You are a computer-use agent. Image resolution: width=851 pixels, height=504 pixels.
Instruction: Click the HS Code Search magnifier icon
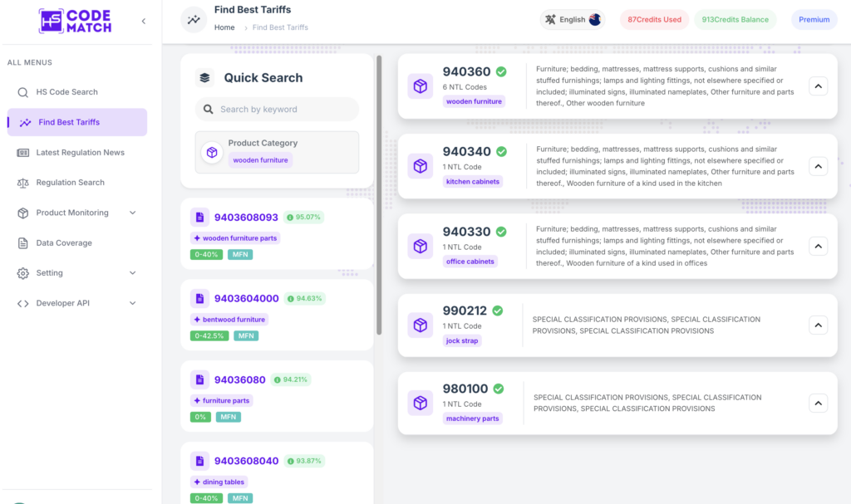(x=22, y=92)
